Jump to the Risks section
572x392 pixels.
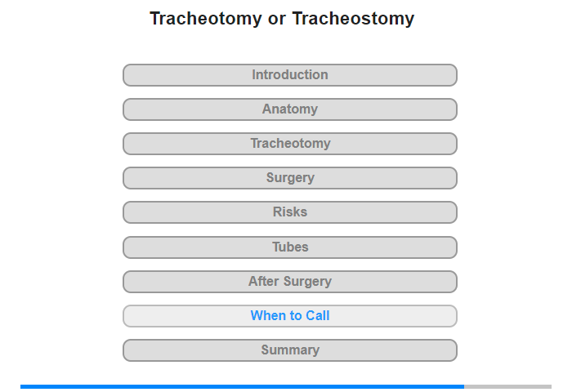click(x=290, y=212)
